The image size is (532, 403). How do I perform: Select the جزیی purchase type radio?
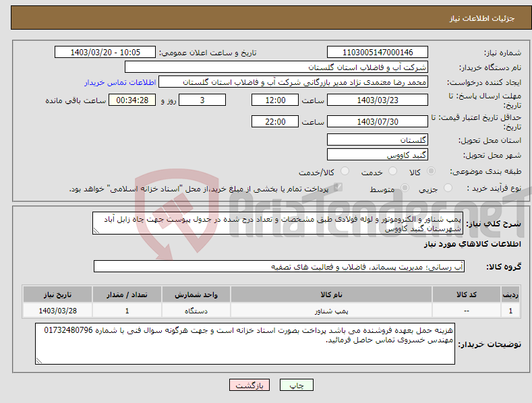(448, 187)
